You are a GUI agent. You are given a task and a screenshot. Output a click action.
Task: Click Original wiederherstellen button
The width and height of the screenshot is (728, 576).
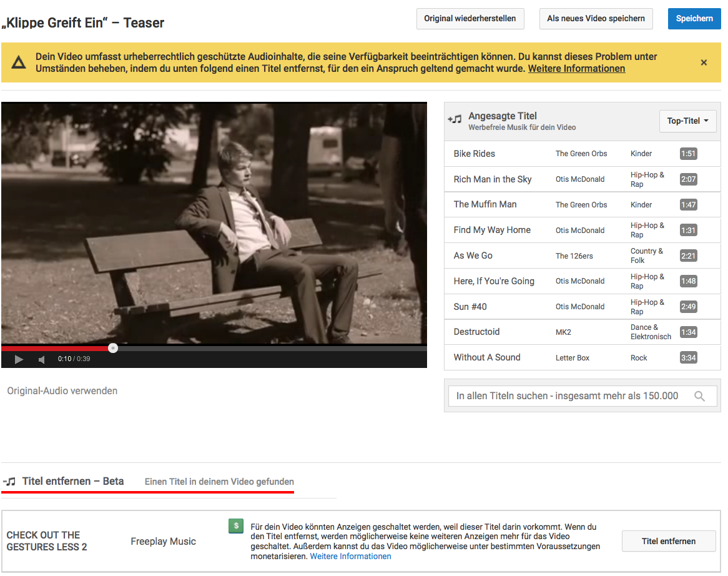point(470,19)
